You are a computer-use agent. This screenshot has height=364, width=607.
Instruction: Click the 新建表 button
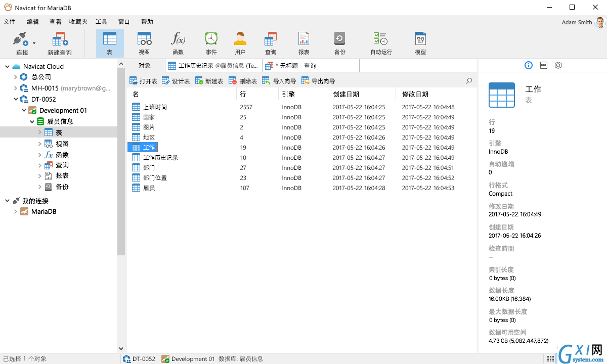pos(209,81)
